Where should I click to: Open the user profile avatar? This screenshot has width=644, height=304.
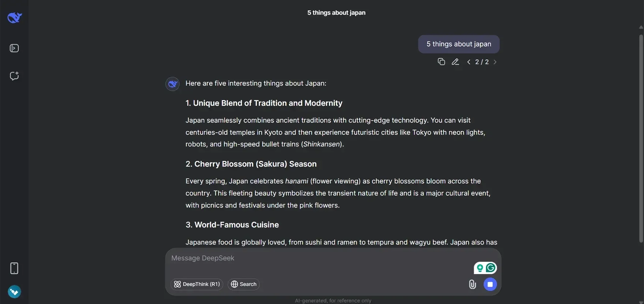pyautogui.click(x=14, y=292)
